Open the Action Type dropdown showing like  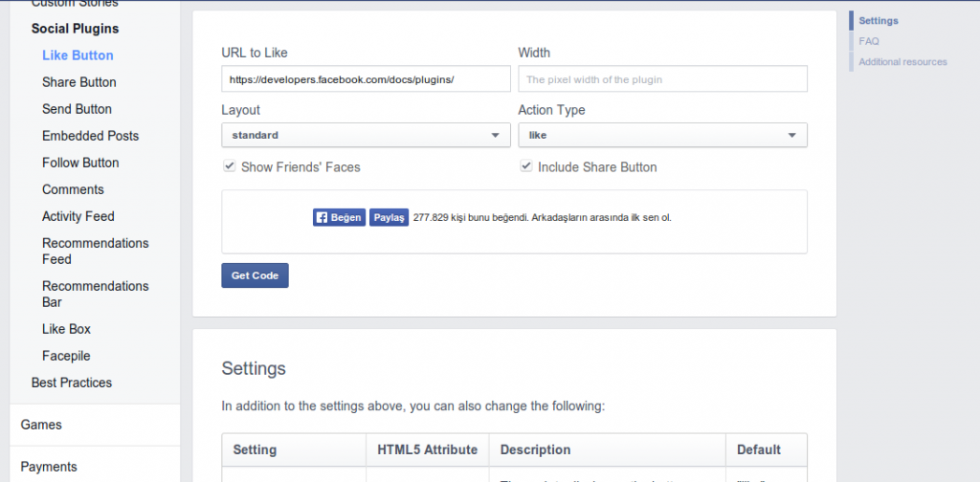tap(662, 135)
